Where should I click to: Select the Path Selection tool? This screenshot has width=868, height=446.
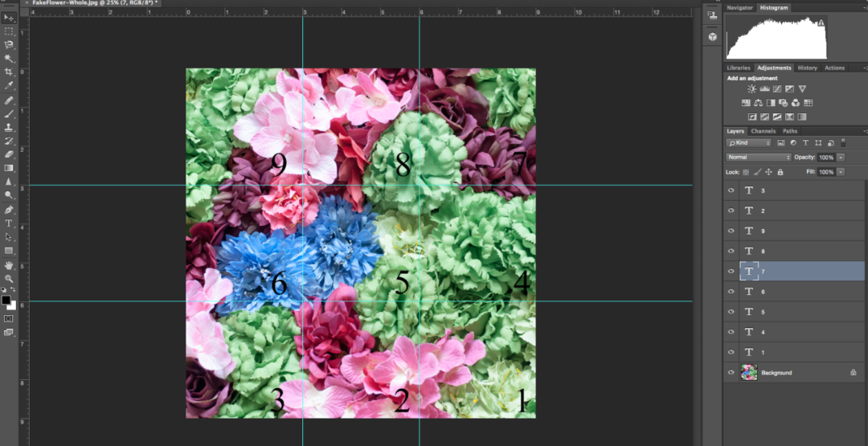tap(9, 237)
